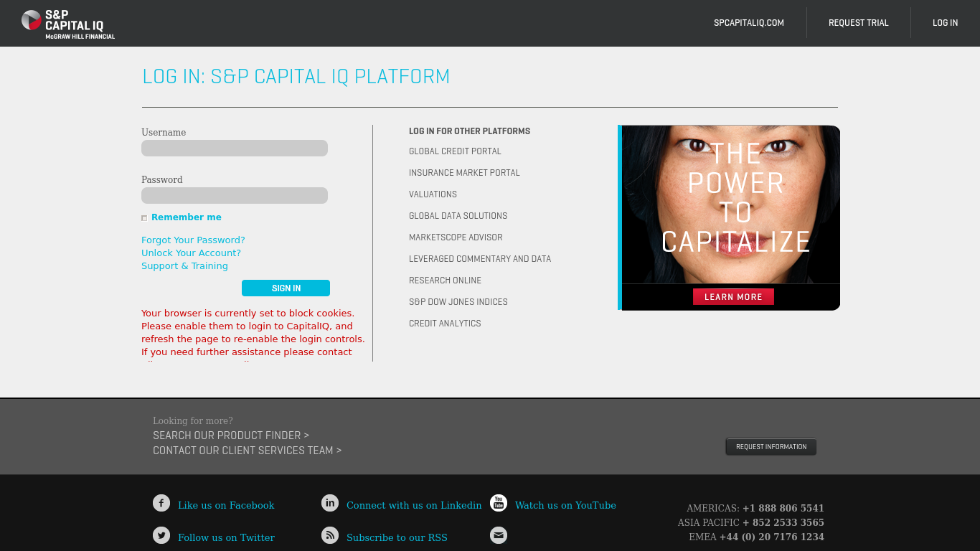The height and width of the screenshot is (551, 980).
Task: Click the cookies blocked error message
Action: tap(253, 333)
